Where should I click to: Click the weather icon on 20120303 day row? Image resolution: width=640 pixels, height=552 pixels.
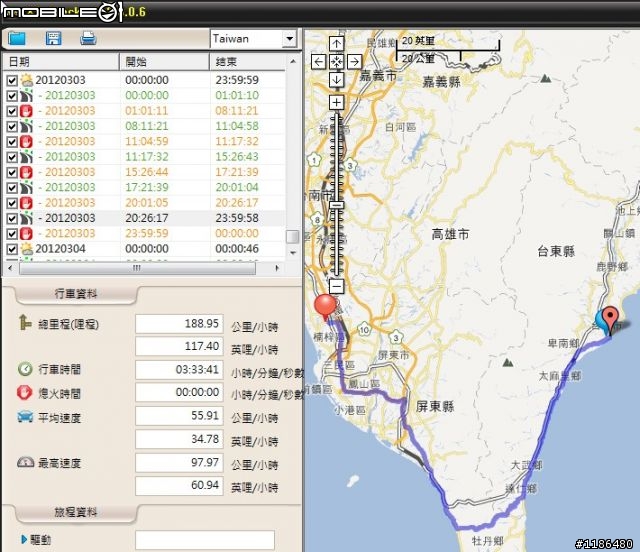[27, 80]
